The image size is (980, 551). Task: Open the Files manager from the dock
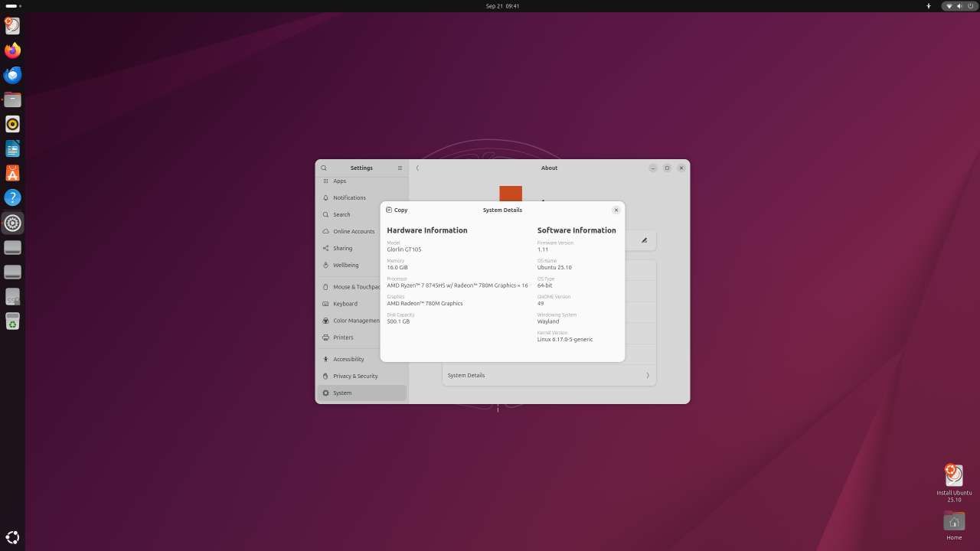point(12,99)
